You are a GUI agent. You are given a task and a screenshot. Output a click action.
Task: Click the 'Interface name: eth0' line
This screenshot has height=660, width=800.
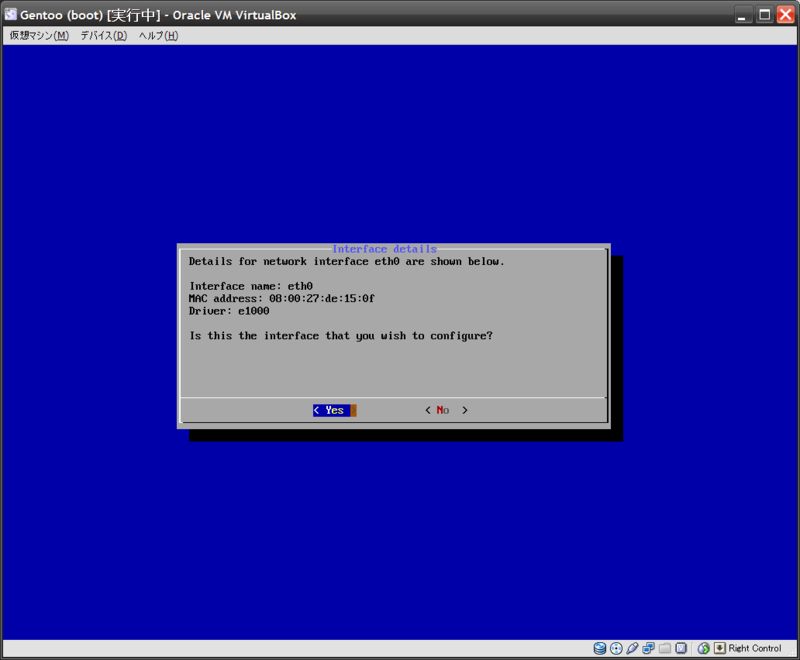(x=251, y=286)
